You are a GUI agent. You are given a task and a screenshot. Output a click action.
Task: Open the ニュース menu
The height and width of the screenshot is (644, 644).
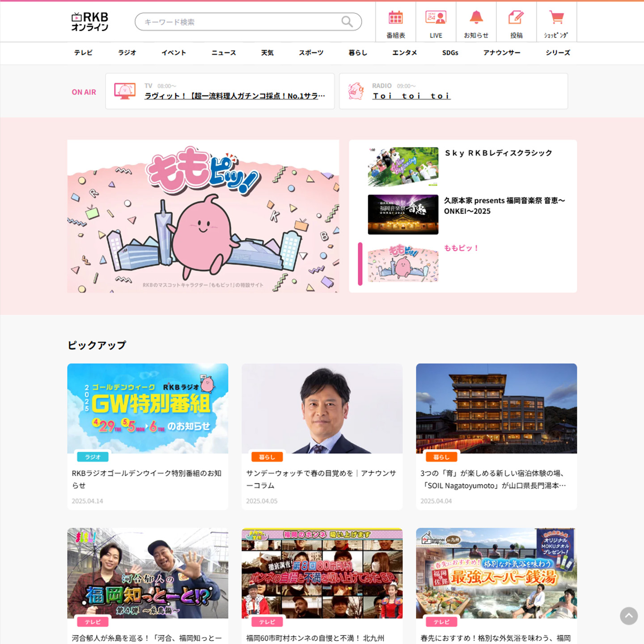224,53
